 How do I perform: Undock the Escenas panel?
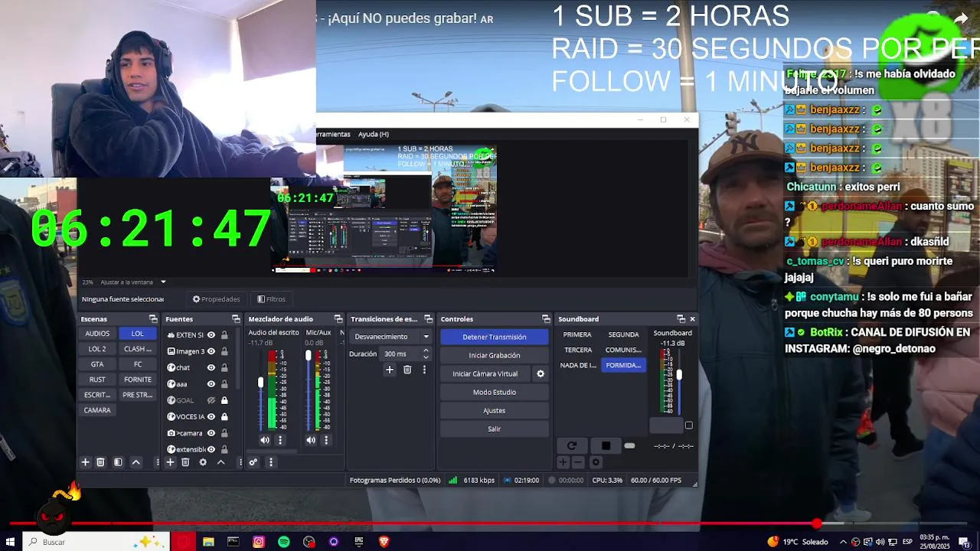click(153, 319)
